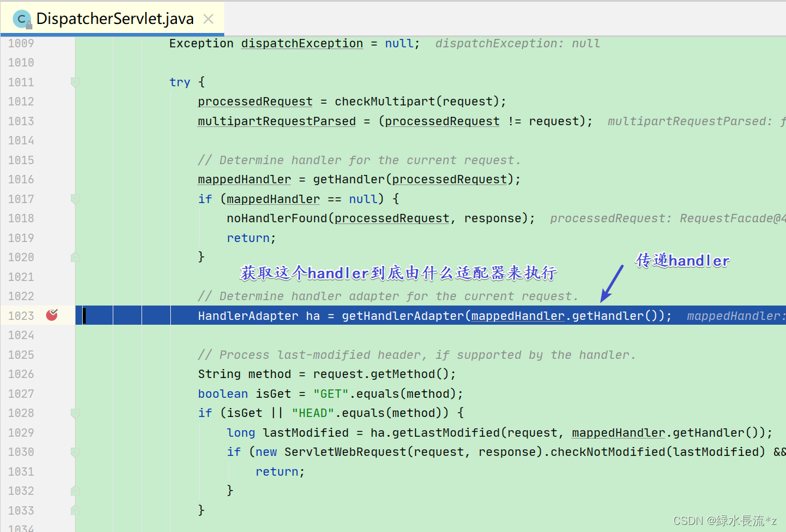Click 'processedRequest: RequestFacade' inline debug hint
This screenshot has width=786, height=532.
(667, 218)
